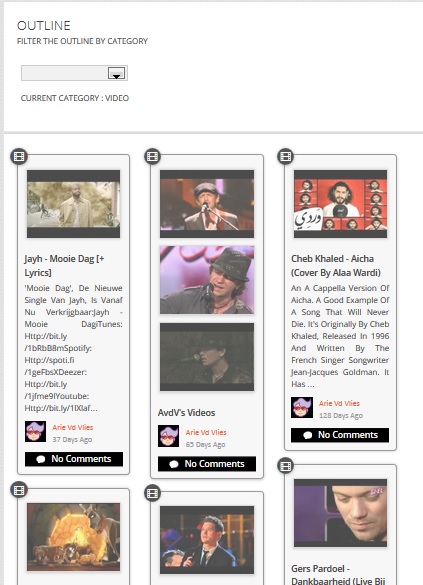Click author avatar on Jayh Mooie Dag card
The height and width of the screenshot is (585, 423).
pyautogui.click(x=35, y=432)
